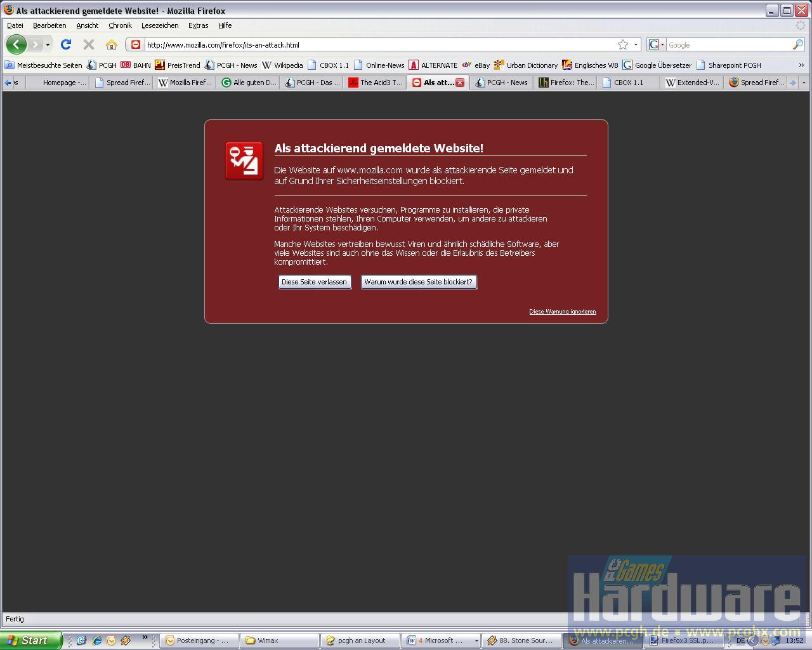Viewport: 812px width, 650px height.
Task: Open Meistbesuchte Seiten bookmark folder
Action: [44, 65]
